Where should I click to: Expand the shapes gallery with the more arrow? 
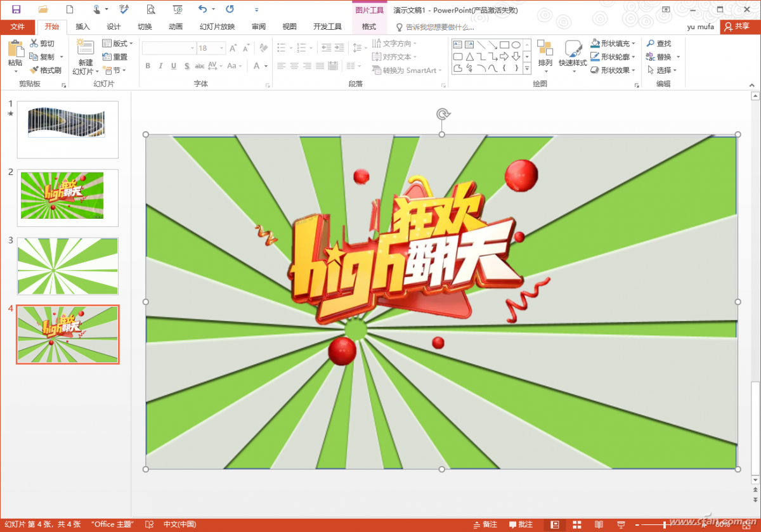coord(528,68)
